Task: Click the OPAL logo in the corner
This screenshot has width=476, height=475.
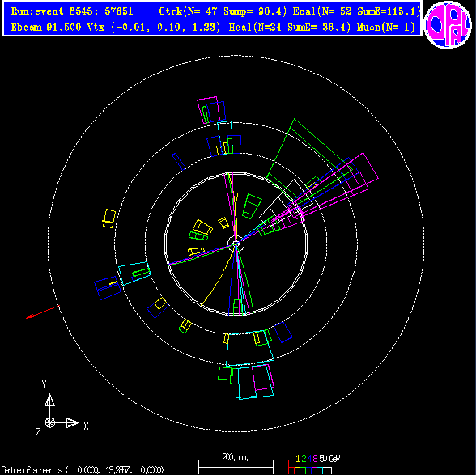Action: click(x=448, y=24)
